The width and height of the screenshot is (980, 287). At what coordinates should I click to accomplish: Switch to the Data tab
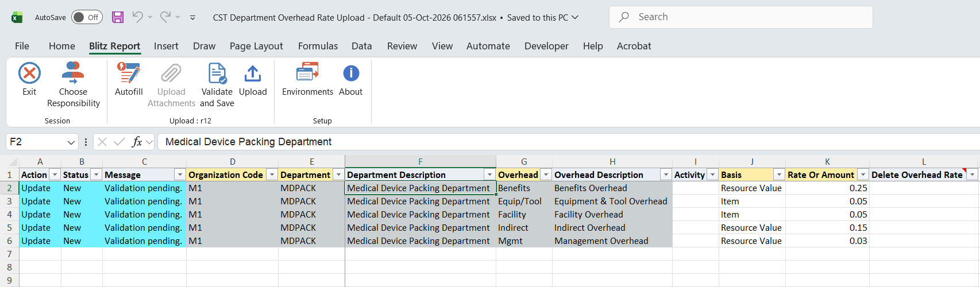(362, 46)
